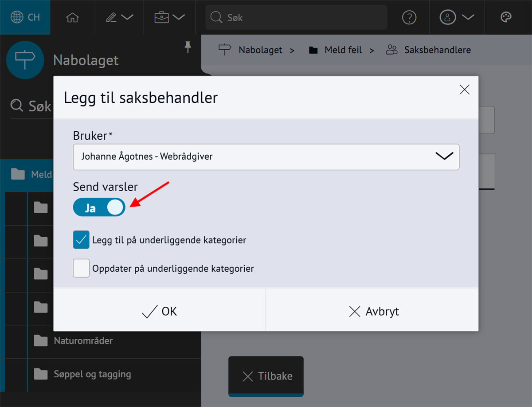Image resolution: width=532 pixels, height=407 pixels.
Task: Click the home icon in top bar
Action: 72,17
